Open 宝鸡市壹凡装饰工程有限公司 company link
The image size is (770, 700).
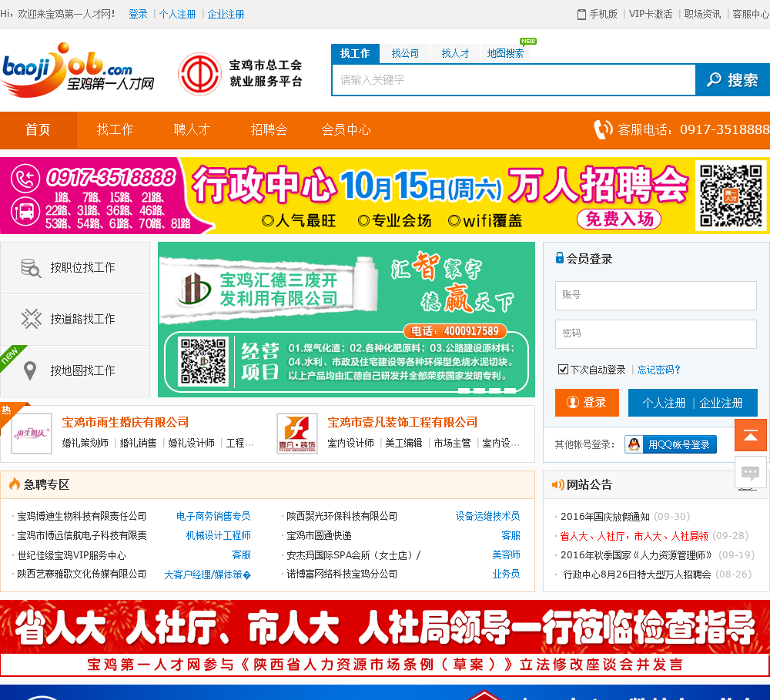point(403,423)
